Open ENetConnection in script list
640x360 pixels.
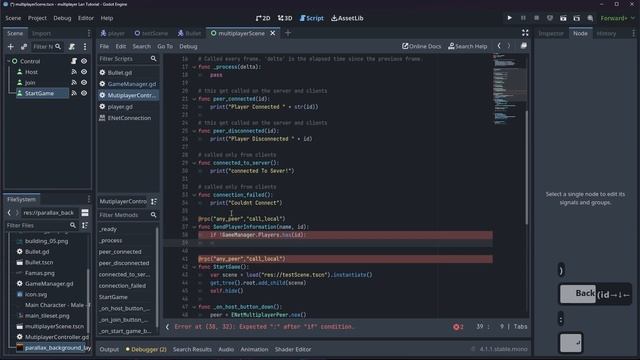pos(128,118)
